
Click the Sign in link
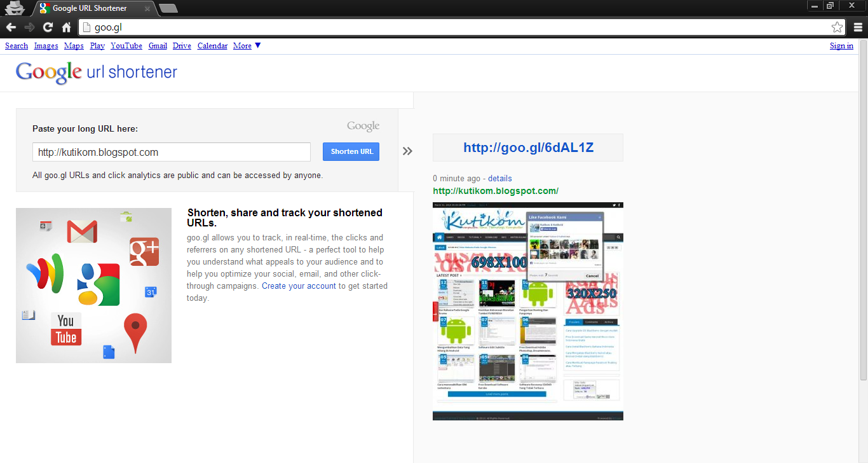(841, 46)
